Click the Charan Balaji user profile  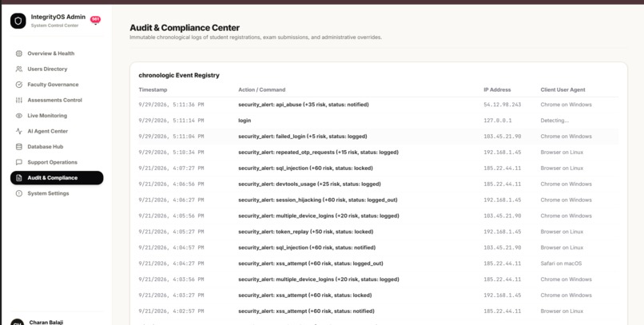point(46,323)
